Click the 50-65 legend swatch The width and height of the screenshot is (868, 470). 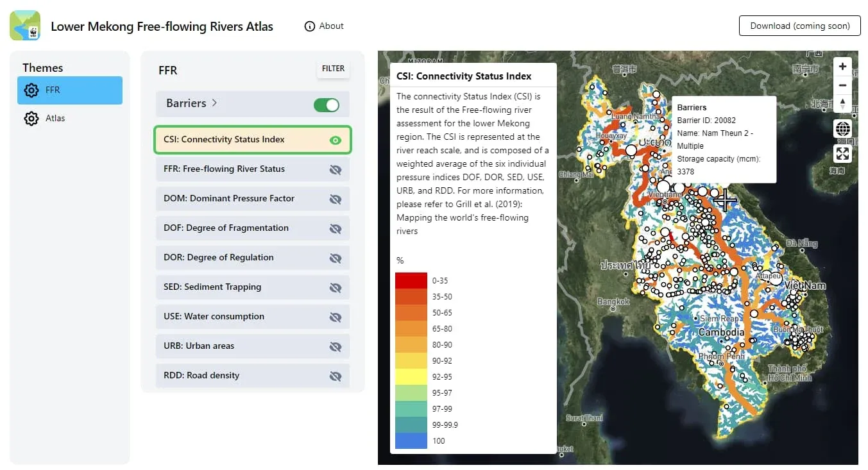tap(411, 312)
